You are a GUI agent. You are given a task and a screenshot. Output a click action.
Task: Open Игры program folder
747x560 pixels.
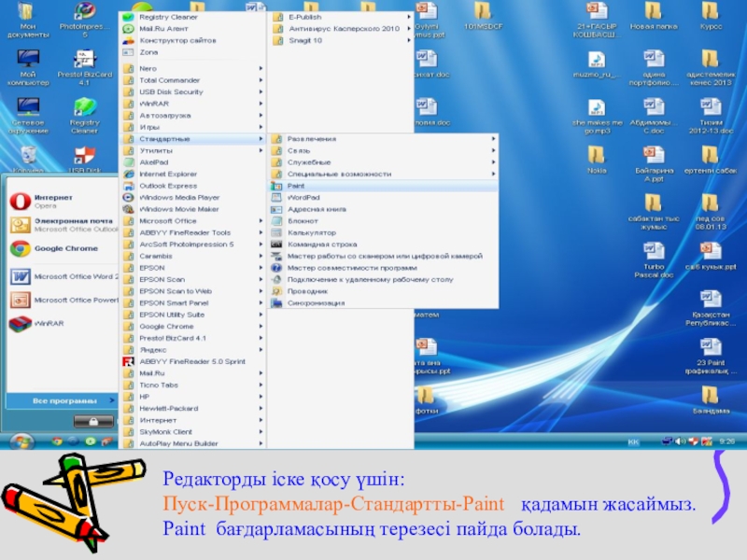(193, 127)
